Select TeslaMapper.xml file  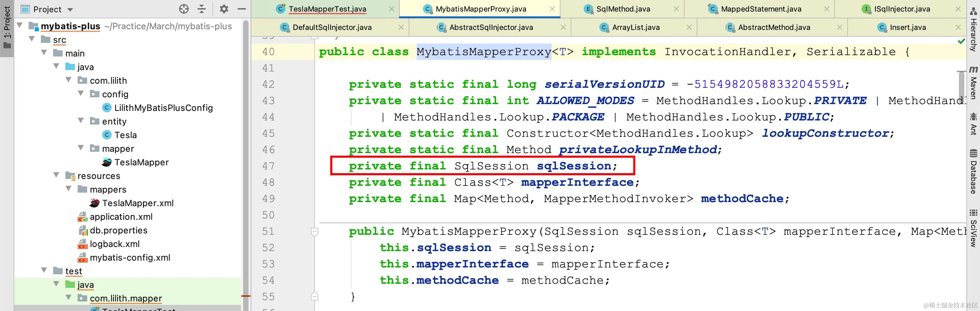[138, 203]
